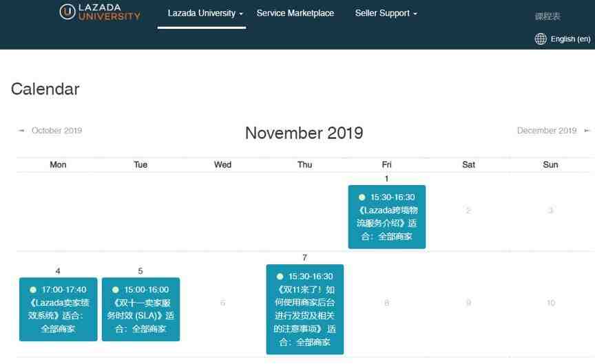595x364 pixels.
Task: Click the status dot of the 15:00-16:00 event
Action: tap(116, 290)
